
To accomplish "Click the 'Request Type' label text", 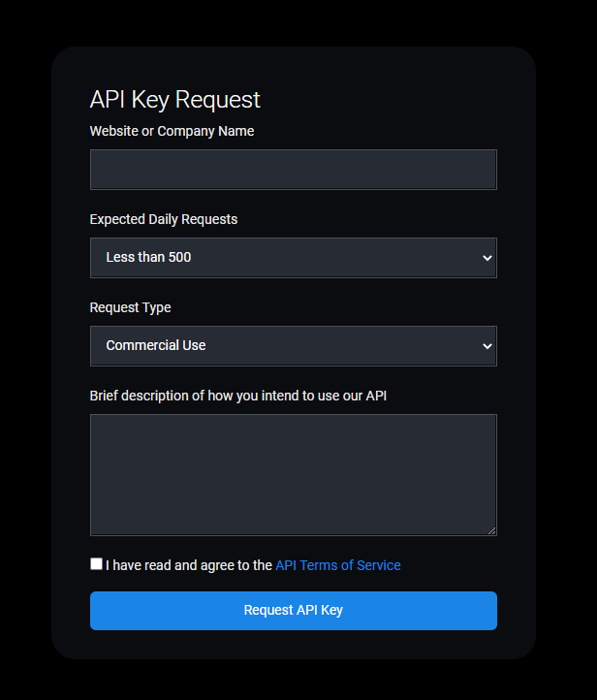I will coord(130,307).
